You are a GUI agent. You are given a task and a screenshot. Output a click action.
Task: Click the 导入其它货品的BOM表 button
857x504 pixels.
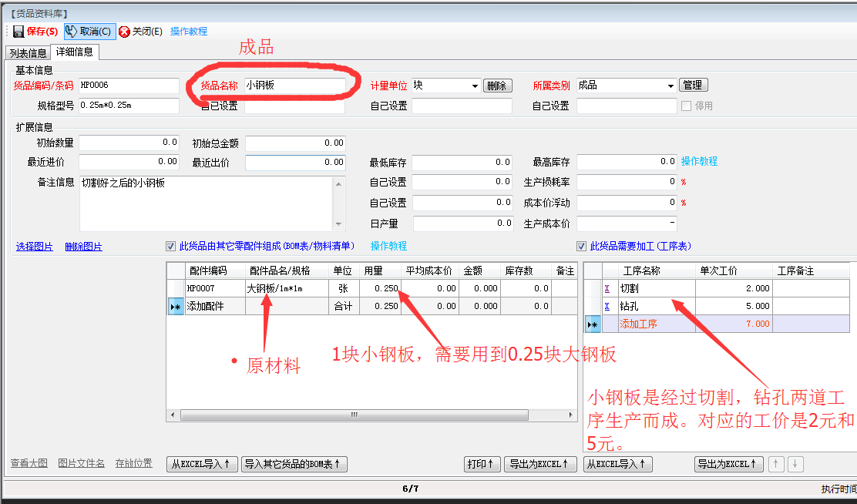[294, 464]
